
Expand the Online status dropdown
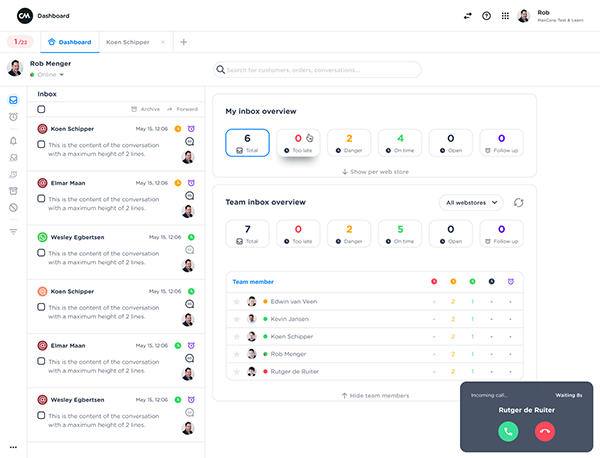tap(61, 75)
